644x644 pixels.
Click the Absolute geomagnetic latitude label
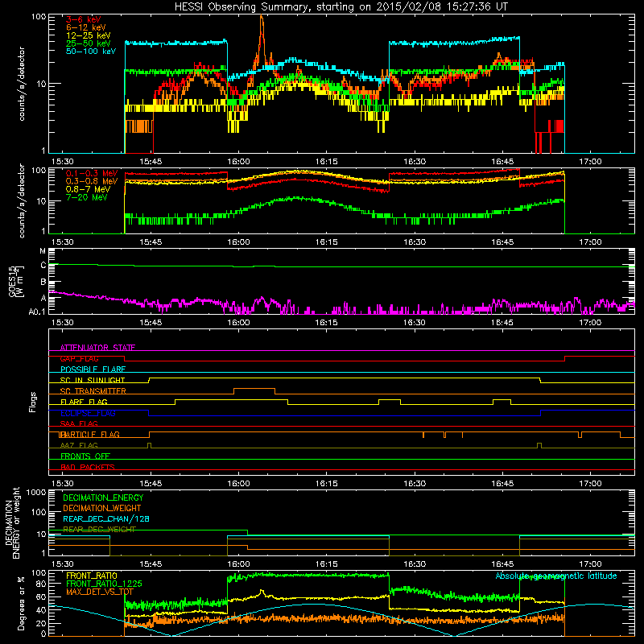click(x=556, y=576)
